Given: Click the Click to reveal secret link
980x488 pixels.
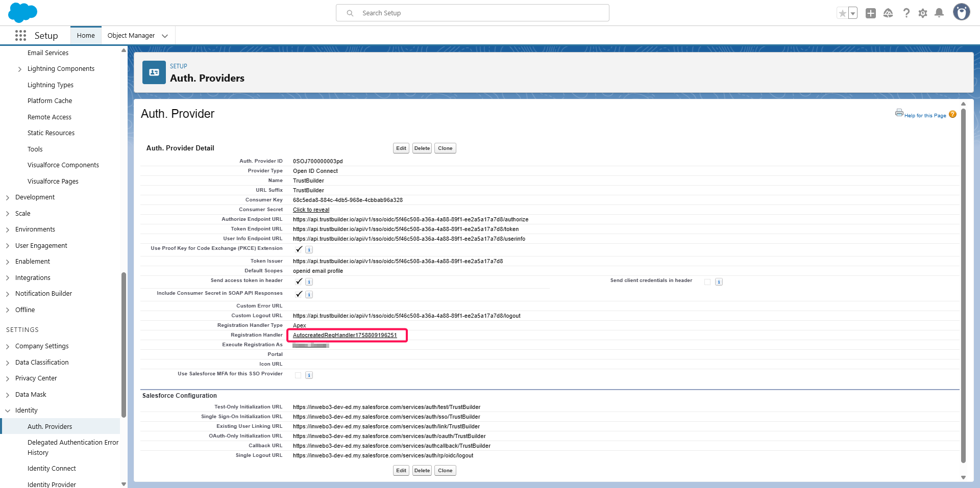Looking at the screenshot, I should (311, 210).
